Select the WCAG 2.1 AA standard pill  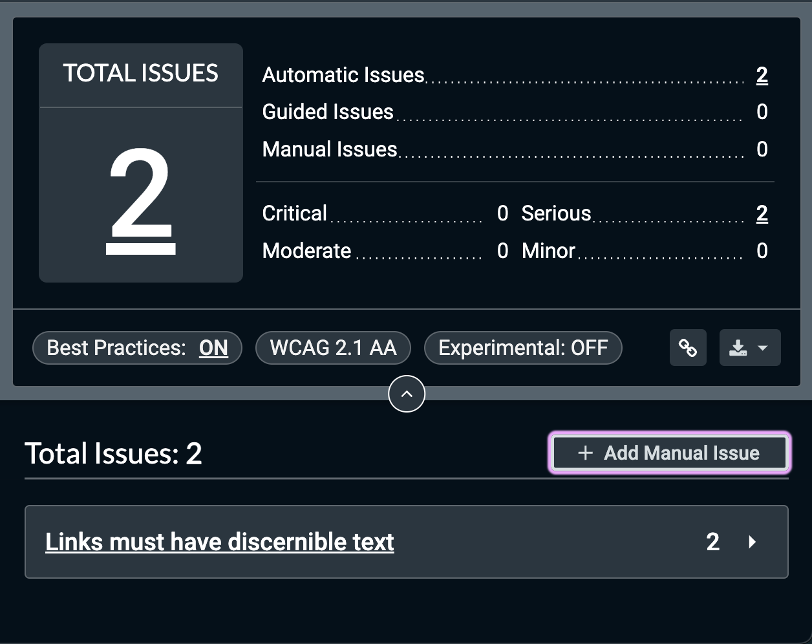click(333, 348)
